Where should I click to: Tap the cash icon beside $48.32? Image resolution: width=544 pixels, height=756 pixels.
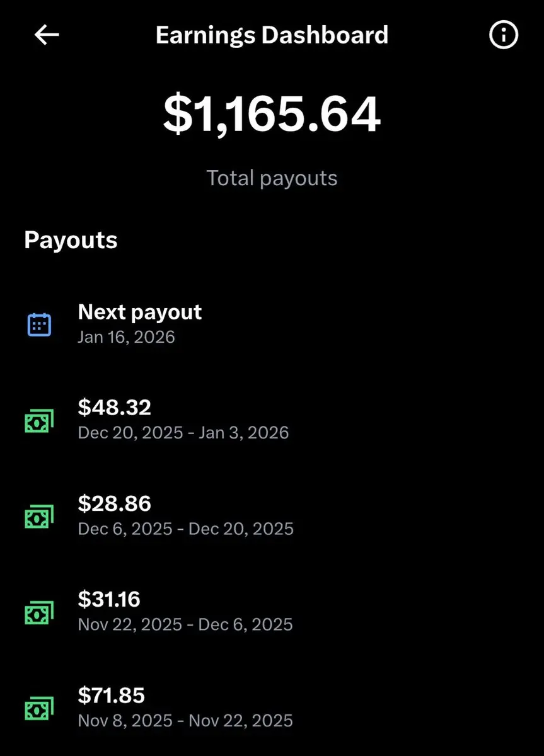coord(39,420)
